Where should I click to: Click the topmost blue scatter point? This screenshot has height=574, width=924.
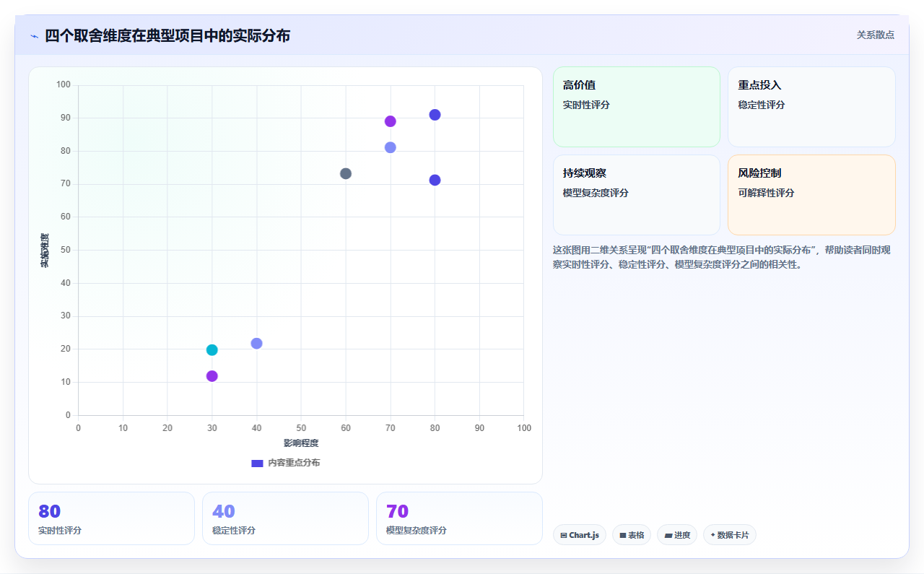pos(435,115)
